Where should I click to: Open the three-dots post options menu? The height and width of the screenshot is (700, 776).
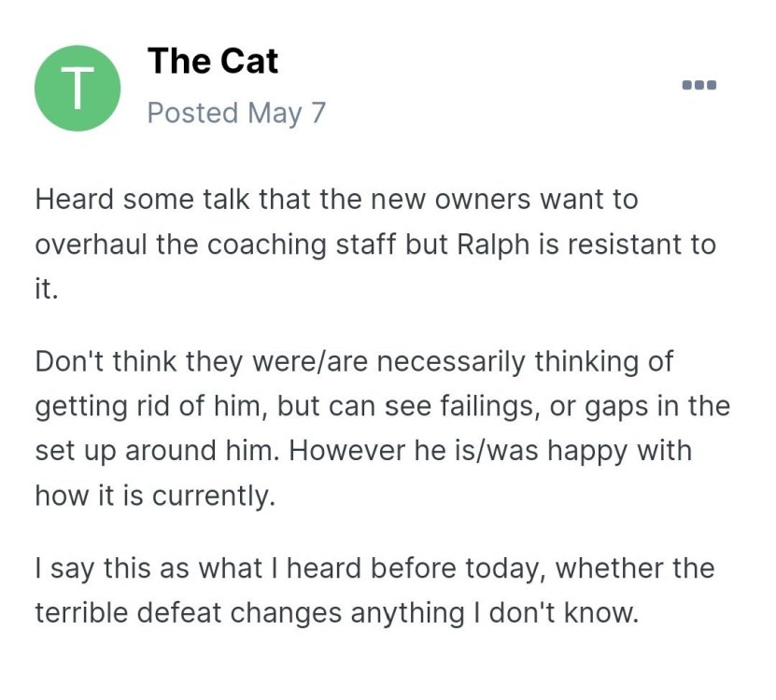coord(698,85)
